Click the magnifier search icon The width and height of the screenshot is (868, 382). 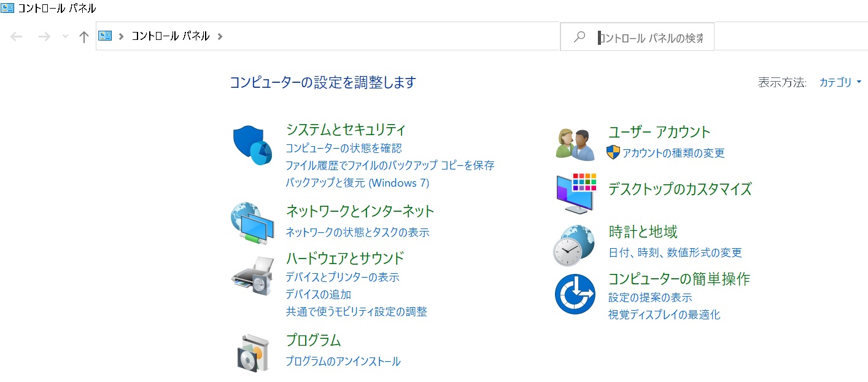[x=579, y=37]
